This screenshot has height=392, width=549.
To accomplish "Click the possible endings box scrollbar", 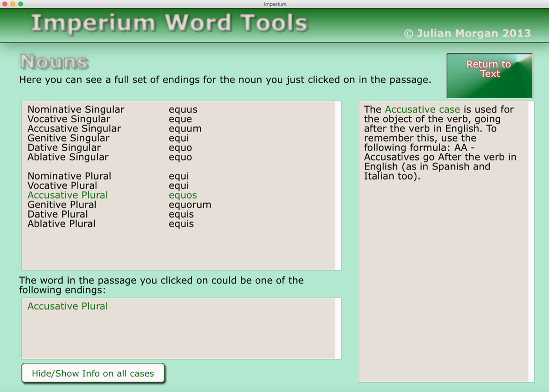I will coord(338,328).
